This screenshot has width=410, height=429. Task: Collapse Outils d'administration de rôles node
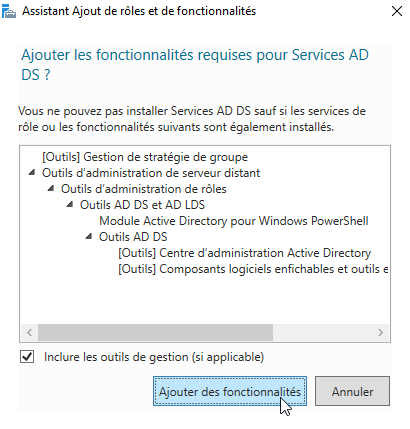[51, 189]
